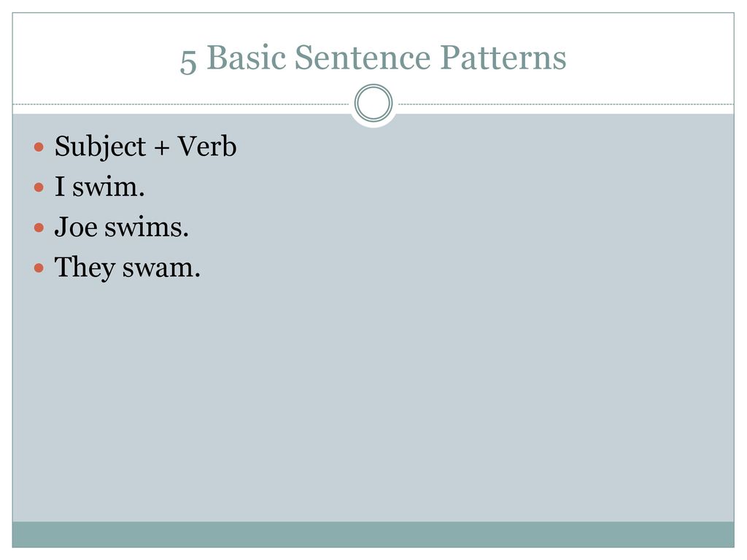Image resolution: width=747 pixels, height=560 pixels.
Task: Click the word 'Patterns' in the title
Action: tap(503, 58)
